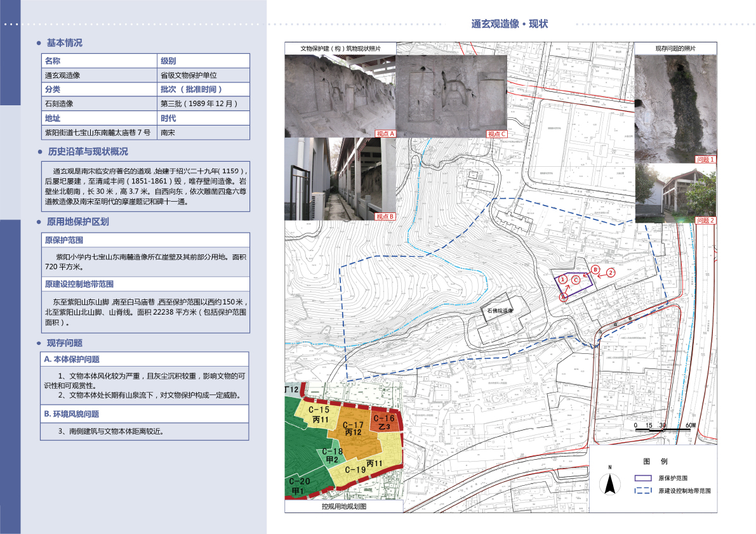The image size is (756, 534).
Task: Click the page title 通玄观造像·现状
Action: click(x=509, y=24)
